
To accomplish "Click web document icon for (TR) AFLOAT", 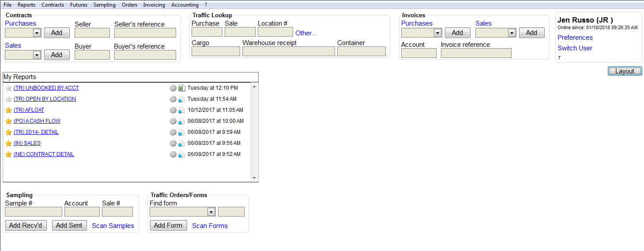I will point(181,110).
